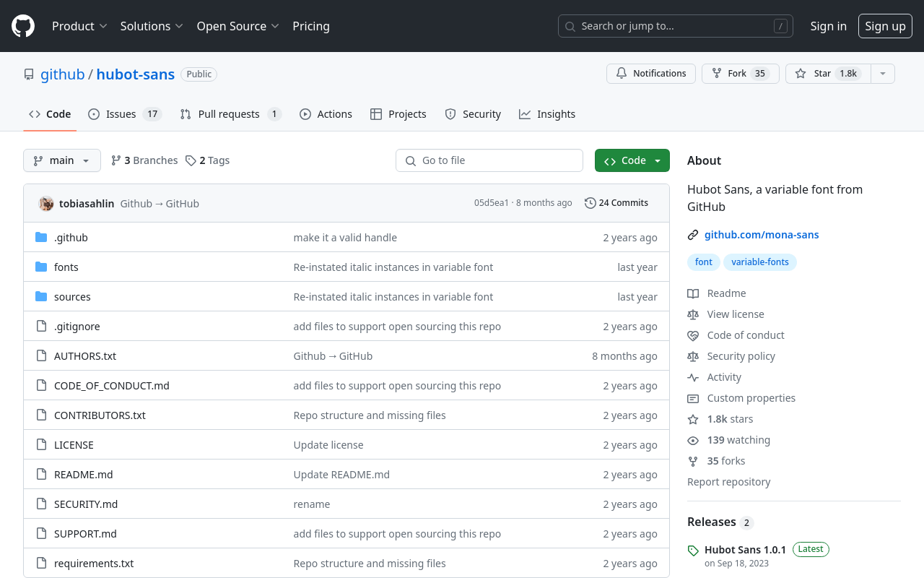Open the 'rename' commit message
Viewport: 924px width, 578px height.
[312, 504]
